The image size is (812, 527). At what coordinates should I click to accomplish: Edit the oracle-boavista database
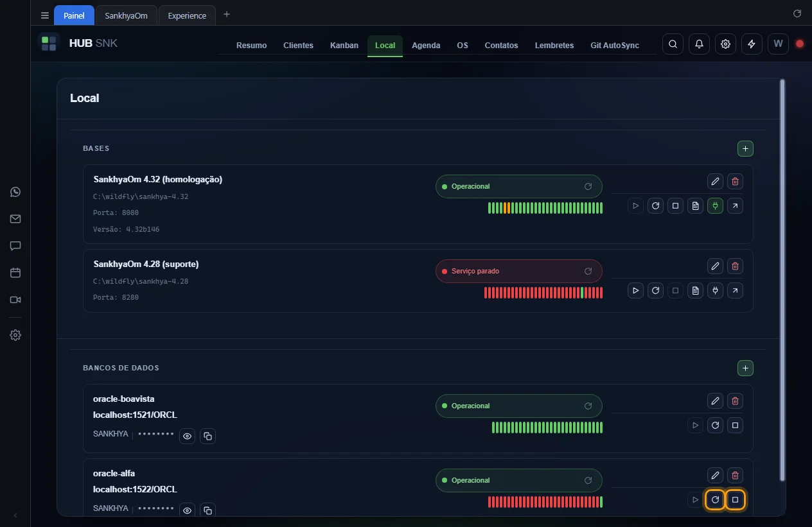pos(715,401)
